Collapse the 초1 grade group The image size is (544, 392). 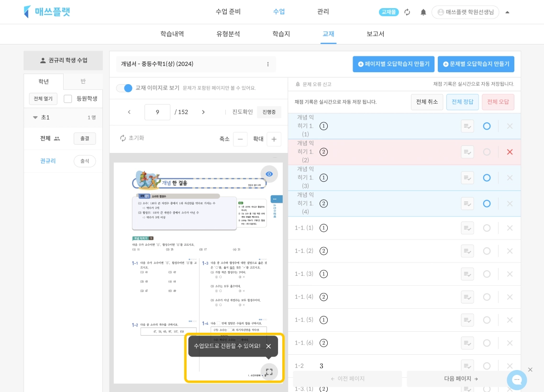(35, 118)
